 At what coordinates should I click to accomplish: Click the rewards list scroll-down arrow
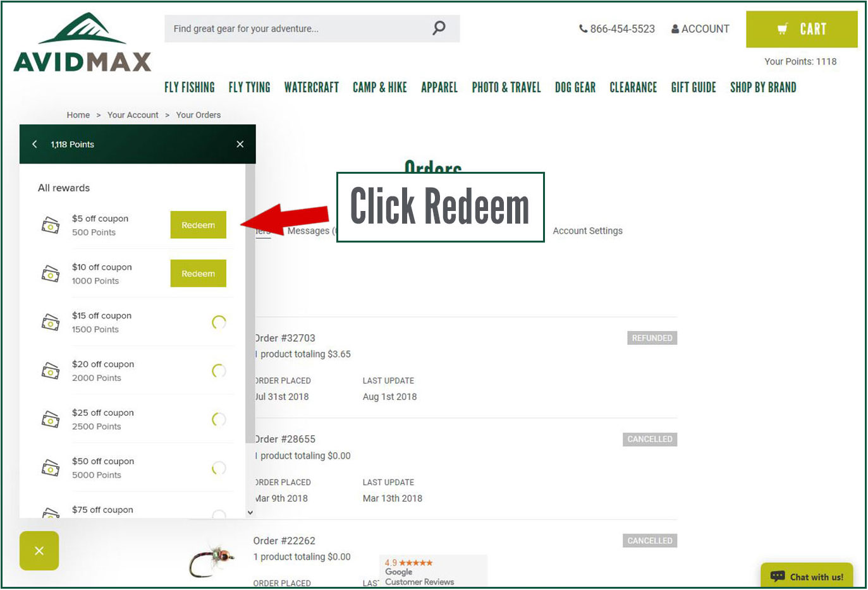coord(250,512)
